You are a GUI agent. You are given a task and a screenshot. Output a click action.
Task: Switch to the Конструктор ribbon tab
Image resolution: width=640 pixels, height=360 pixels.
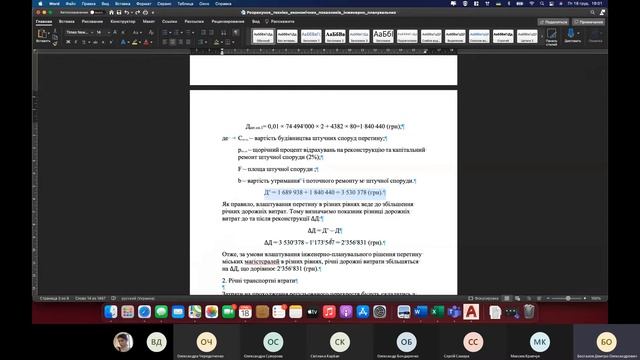click(x=123, y=22)
